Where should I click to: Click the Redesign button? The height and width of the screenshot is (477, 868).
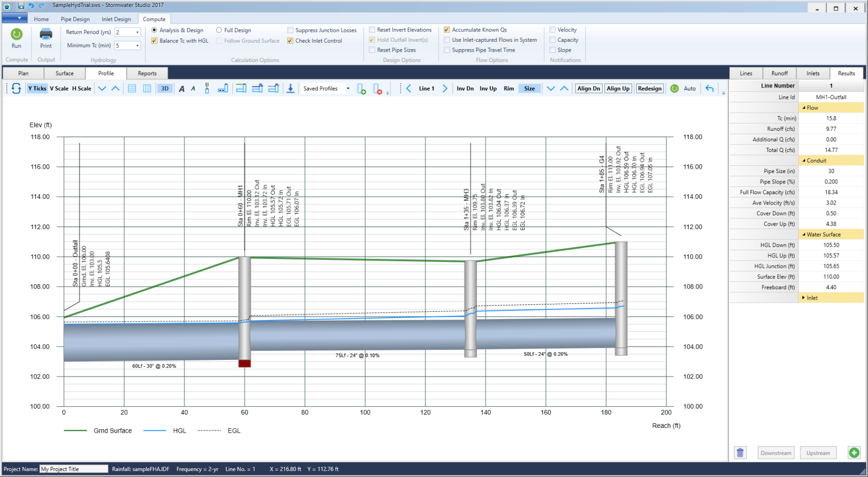click(649, 89)
